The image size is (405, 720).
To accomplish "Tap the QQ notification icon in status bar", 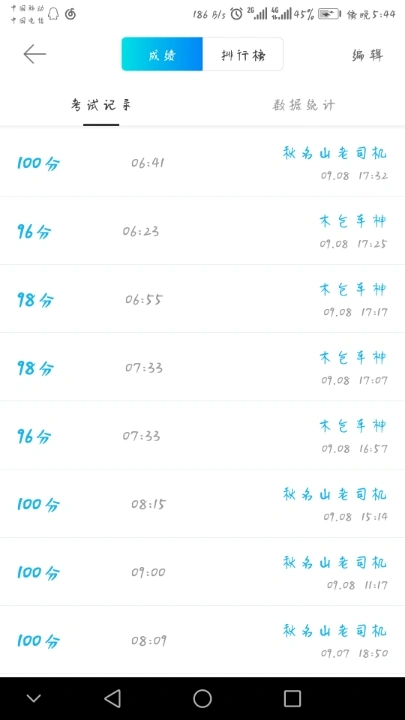I will pyautogui.click(x=54, y=14).
